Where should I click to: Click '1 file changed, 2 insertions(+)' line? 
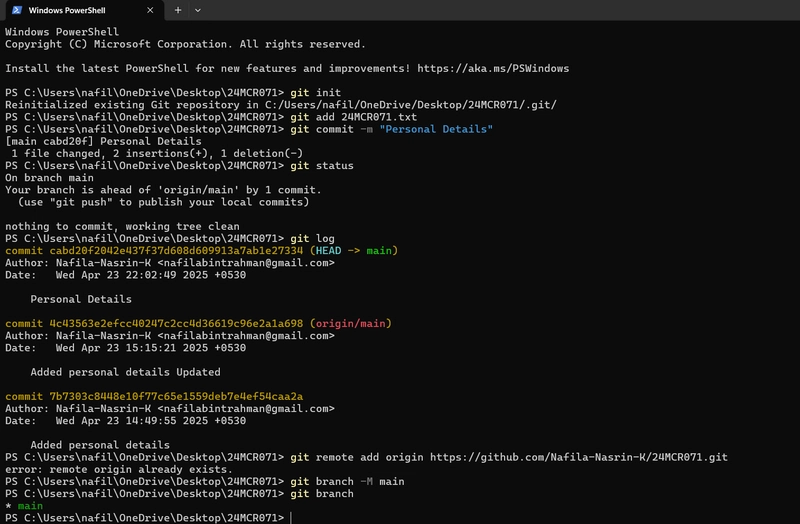pyautogui.click(x=157, y=154)
